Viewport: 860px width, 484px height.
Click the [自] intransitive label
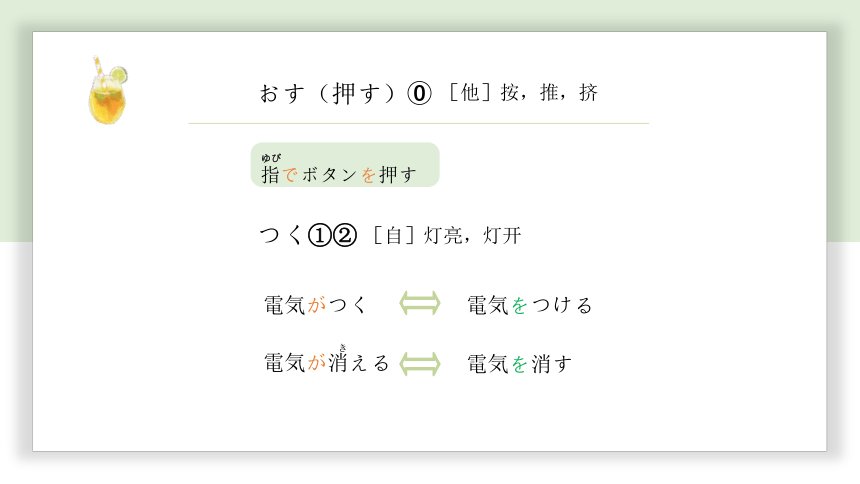(394, 236)
